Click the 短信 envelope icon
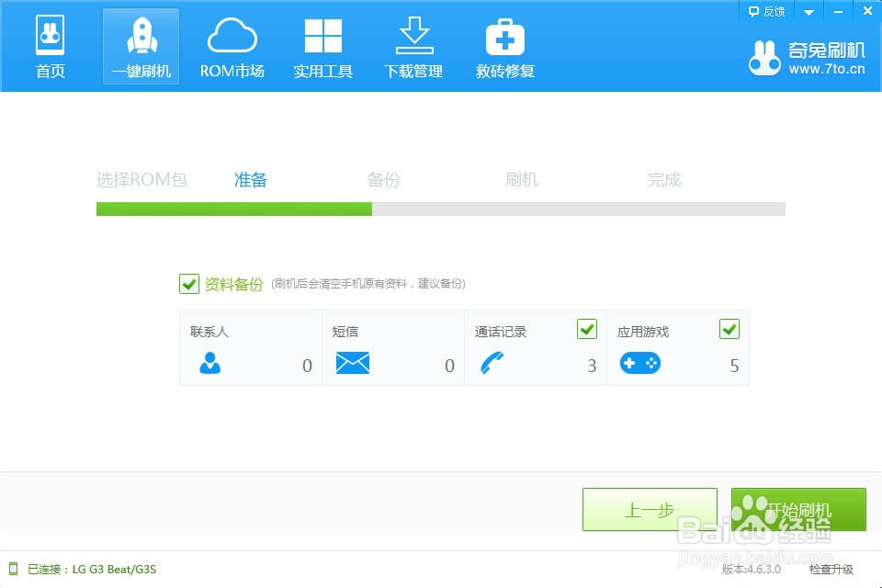This screenshot has height=588, width=882. [352, 363]
